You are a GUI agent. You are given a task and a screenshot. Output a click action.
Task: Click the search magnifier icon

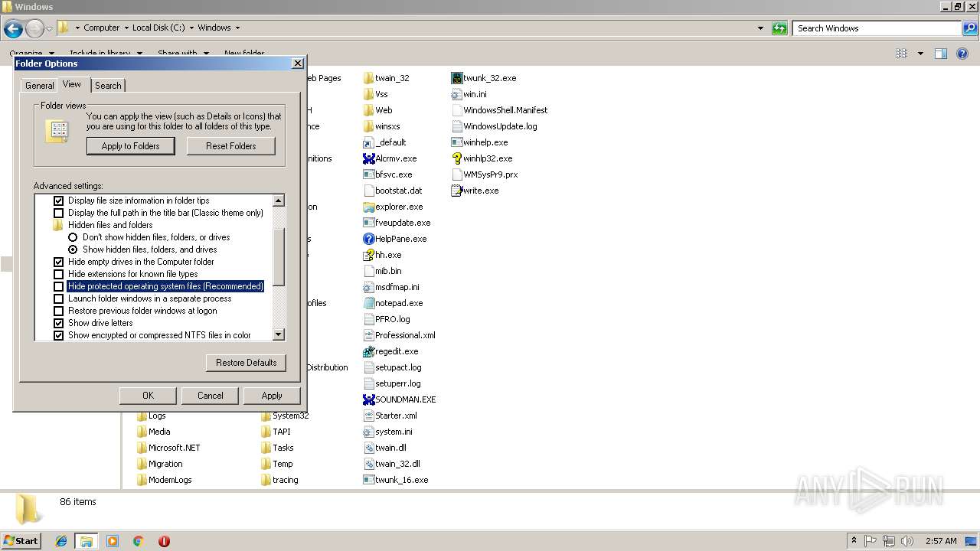(969, 28)
